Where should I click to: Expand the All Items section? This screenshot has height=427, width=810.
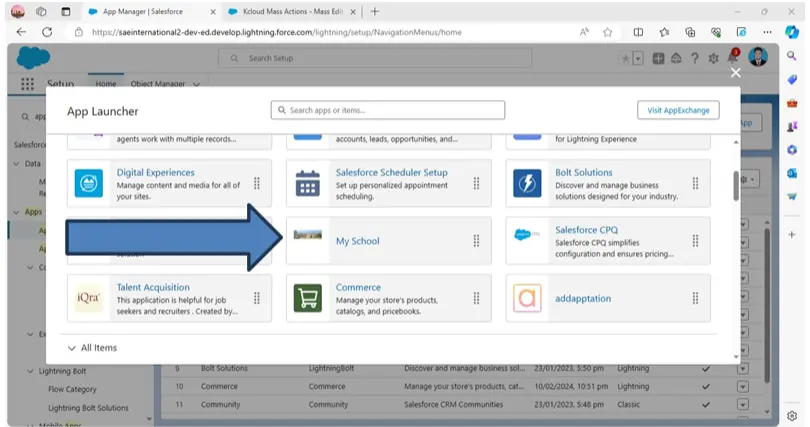click(73, 348)
